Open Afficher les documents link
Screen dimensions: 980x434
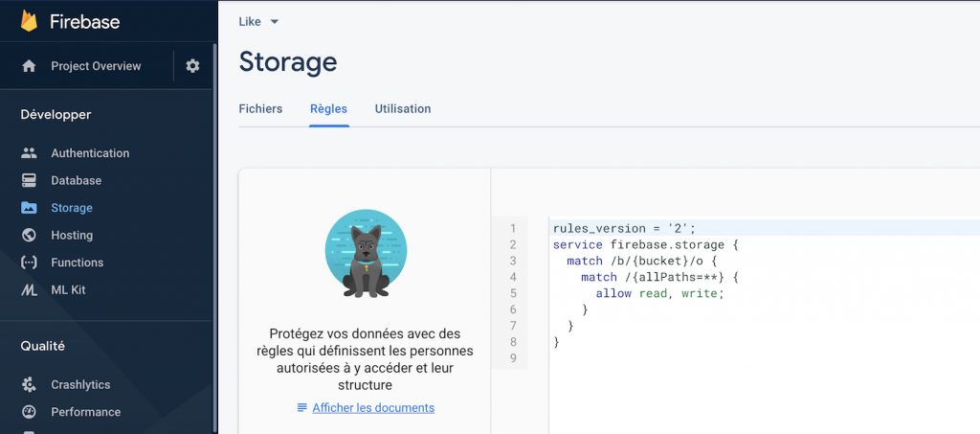[373, 408]
